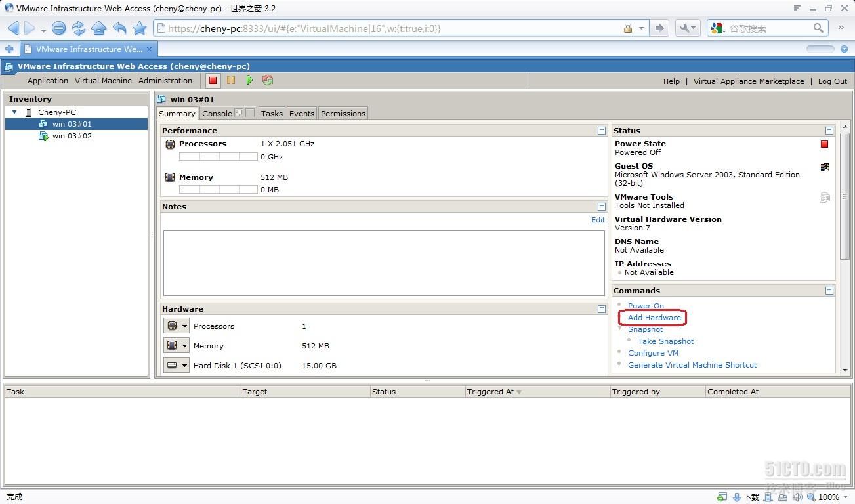Click the Take Snapshot link
The width and height of the screenshot is (855, 504).
[x=665, y=341]
